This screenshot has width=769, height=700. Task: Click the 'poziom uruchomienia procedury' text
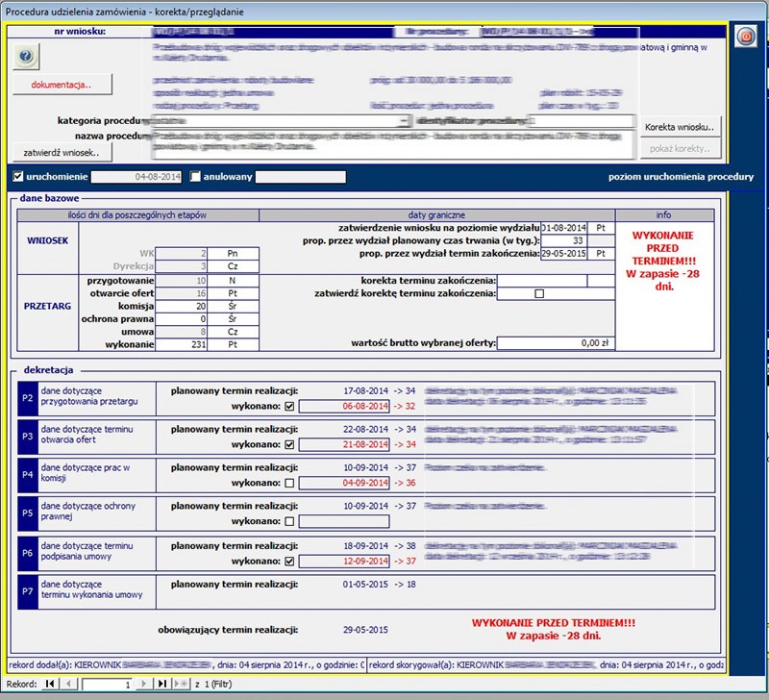[682, 177]
